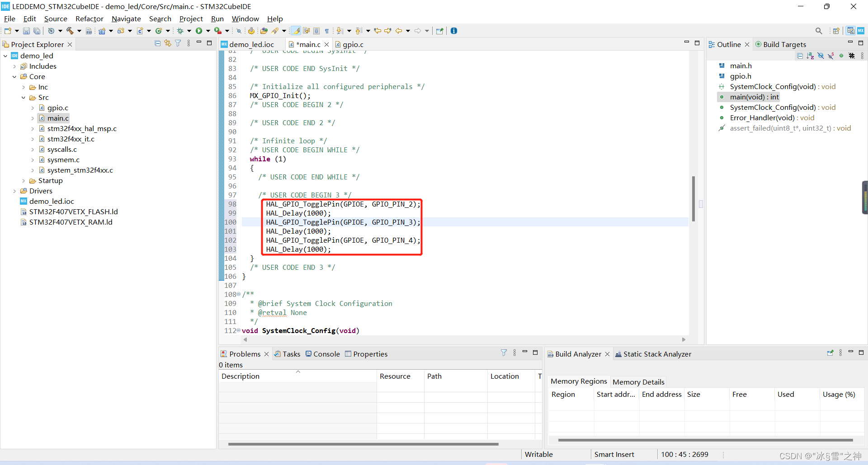This screenshot has height=465, width=868.
Task: Toggle alphabetical Sort in Outline
Action: tap(811, 56)
